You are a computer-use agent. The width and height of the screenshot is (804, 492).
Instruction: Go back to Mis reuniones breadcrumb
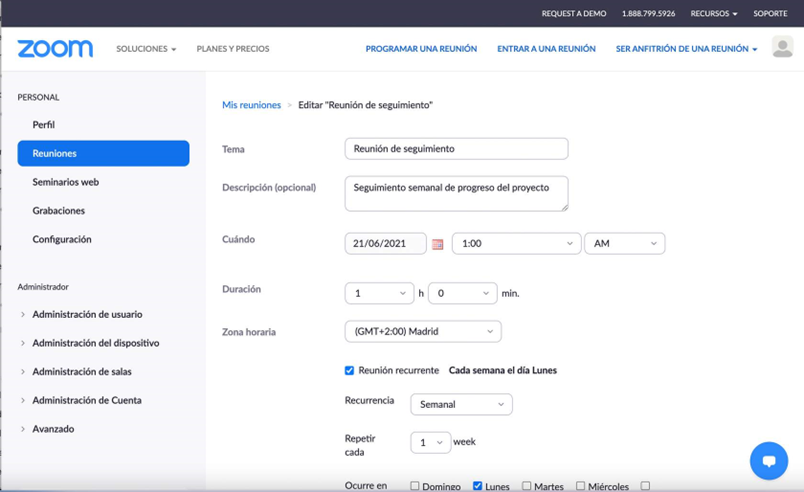251,105
